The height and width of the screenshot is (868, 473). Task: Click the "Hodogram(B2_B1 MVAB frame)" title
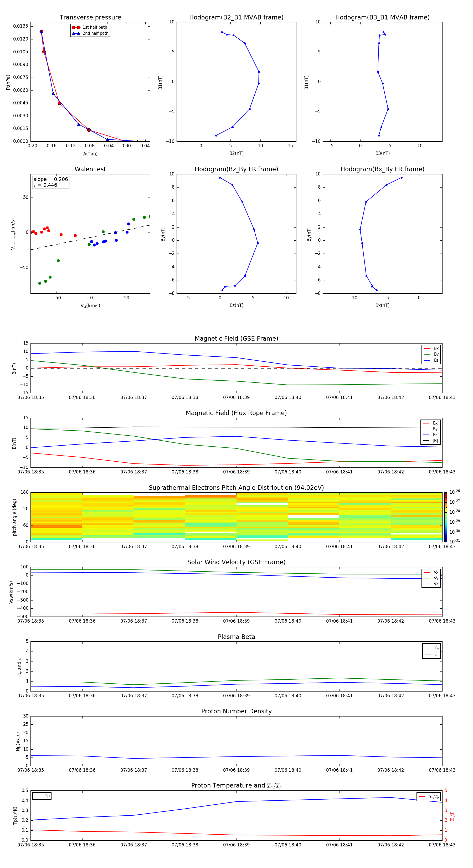click(x=236, y=18)
